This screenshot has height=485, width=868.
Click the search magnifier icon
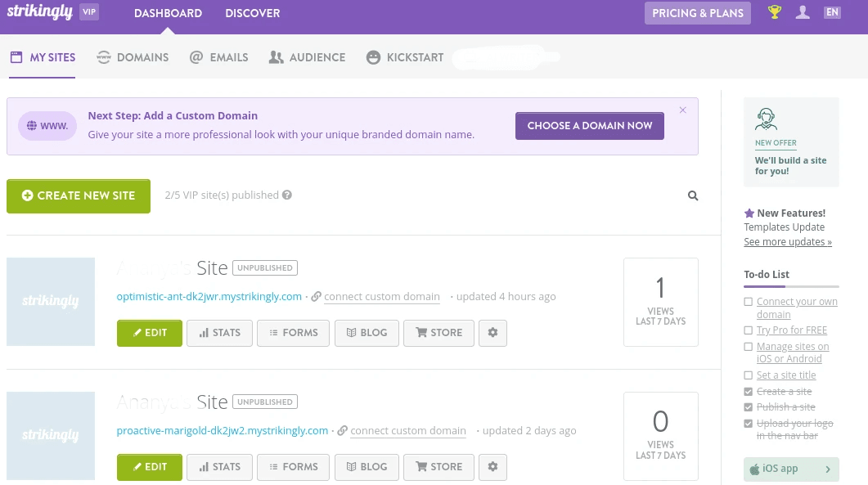point(693,195)
